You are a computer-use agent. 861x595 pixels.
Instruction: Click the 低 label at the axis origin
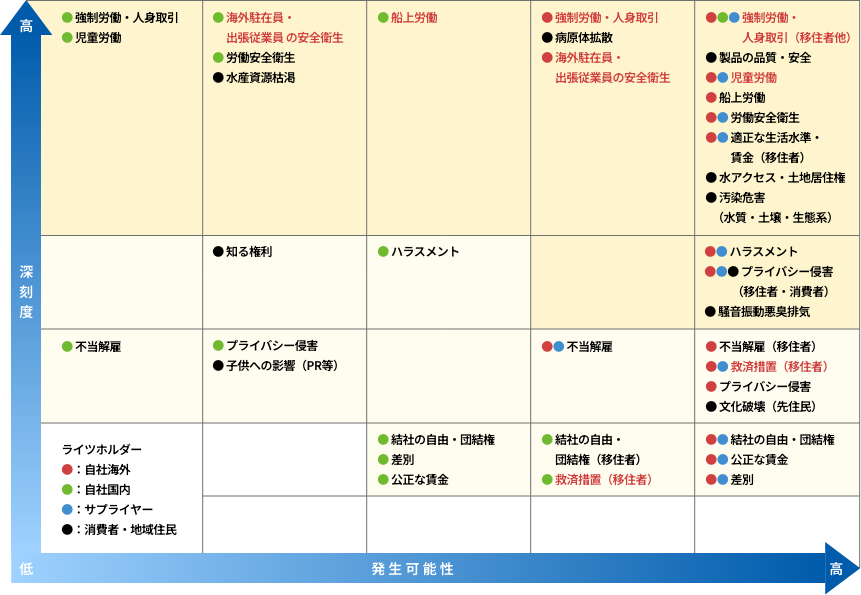point(26,569)
